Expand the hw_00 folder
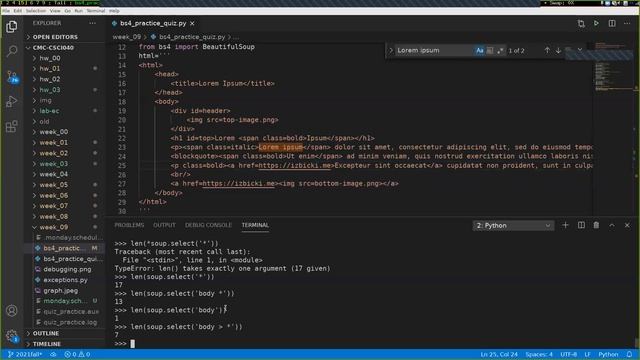Viewport: 640px width, 360px height. tap(50, 58)
